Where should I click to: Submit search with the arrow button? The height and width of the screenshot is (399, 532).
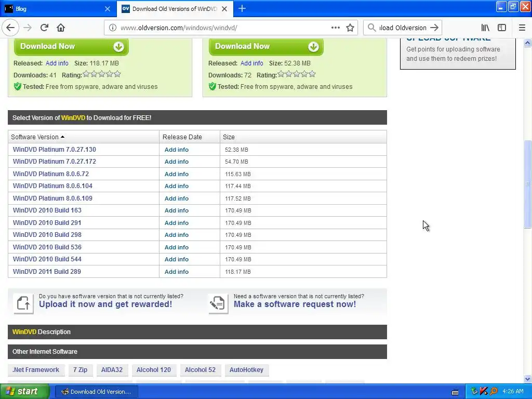[434, 28]
